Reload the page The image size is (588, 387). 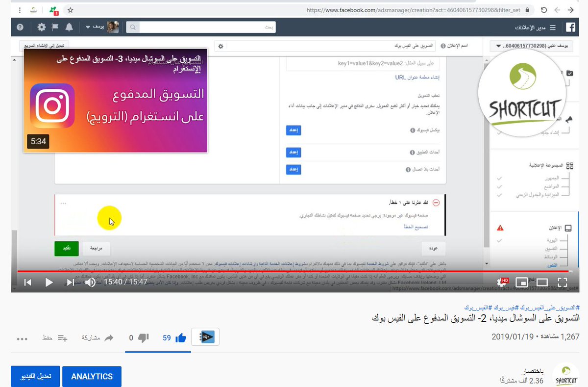click(x=544, y=10)
